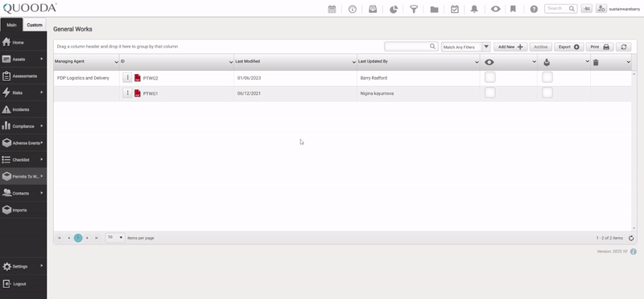Go to previous page in pager

click(68, 238)
